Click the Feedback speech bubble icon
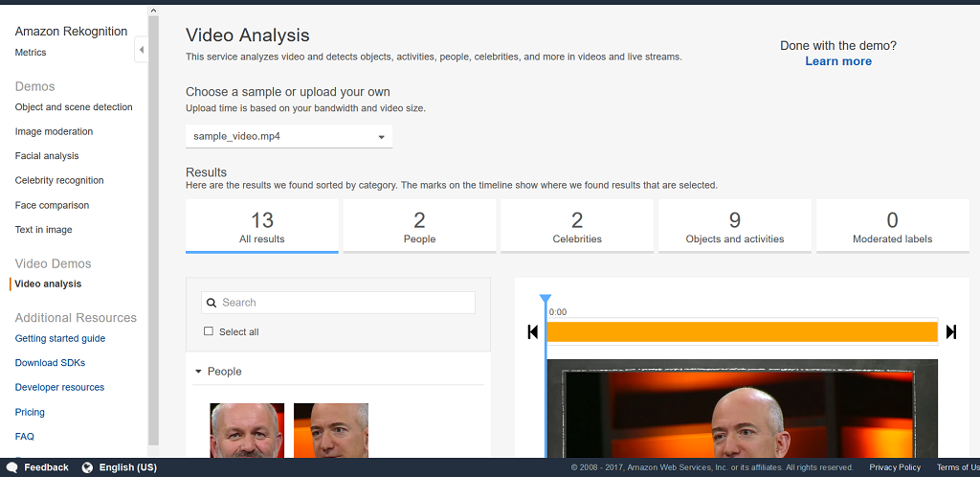The width and height of the screenshot is (980, 477). [x=11, y=467]
